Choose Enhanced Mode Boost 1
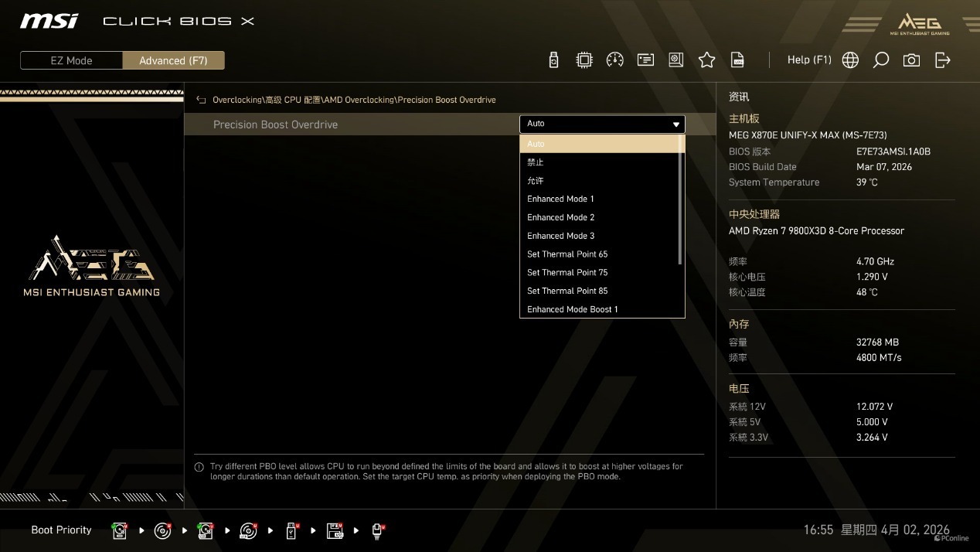980x552 pixels. pos(599,309)
